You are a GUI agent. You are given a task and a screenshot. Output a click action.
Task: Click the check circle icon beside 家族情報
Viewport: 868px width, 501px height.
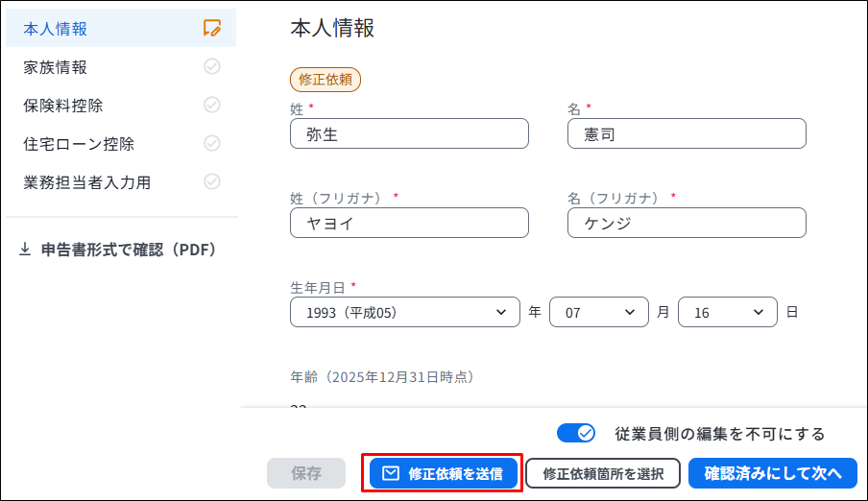click(x=212, y=67)
